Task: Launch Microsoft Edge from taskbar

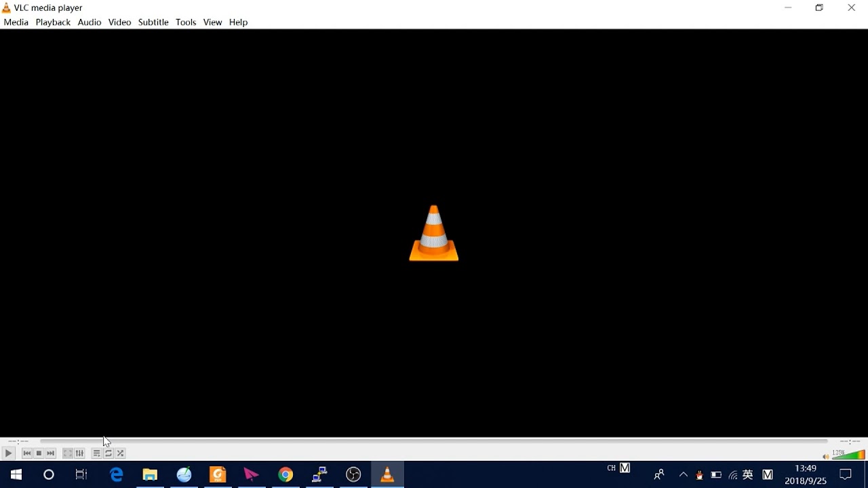Action: tap(117, 474)
